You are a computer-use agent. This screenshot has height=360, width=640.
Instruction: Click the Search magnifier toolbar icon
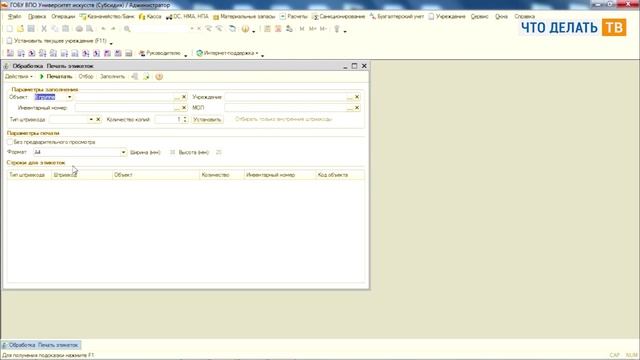point(127,29)
